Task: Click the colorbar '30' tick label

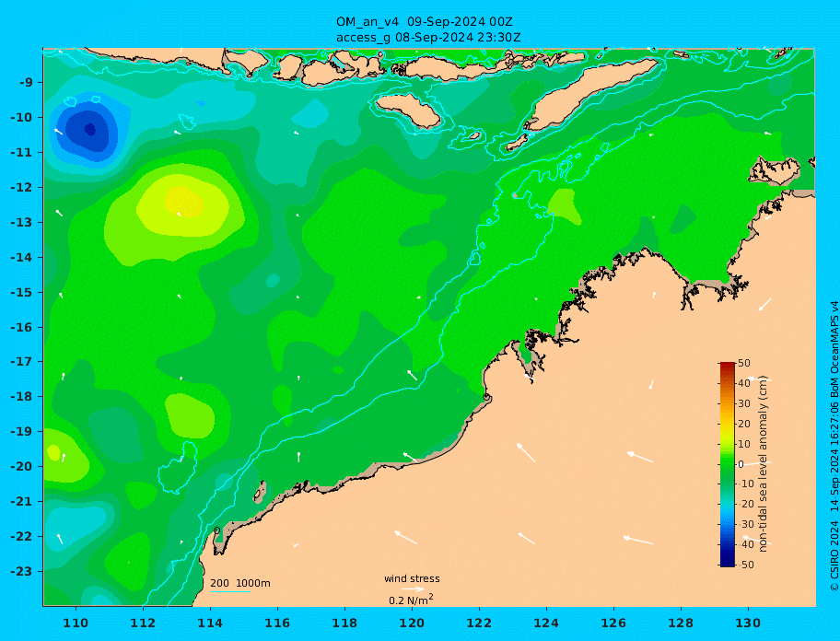Action: pyautogui.click(x=744, y=403)
